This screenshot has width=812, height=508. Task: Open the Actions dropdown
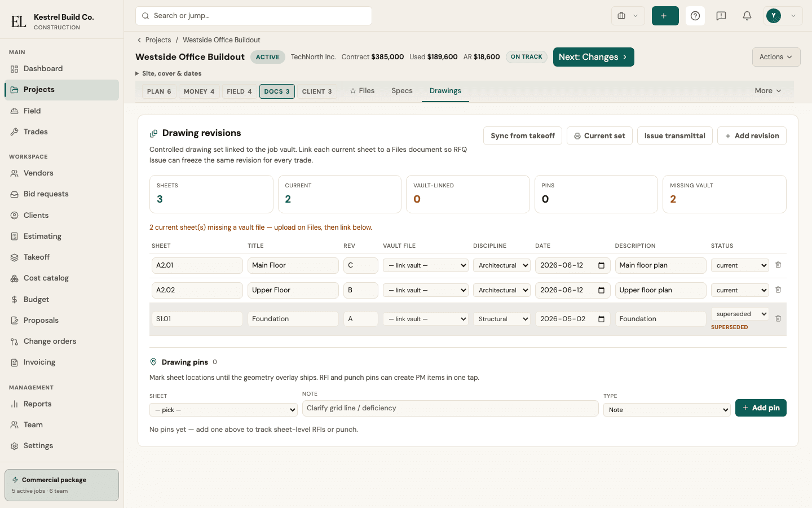(776, 57)
